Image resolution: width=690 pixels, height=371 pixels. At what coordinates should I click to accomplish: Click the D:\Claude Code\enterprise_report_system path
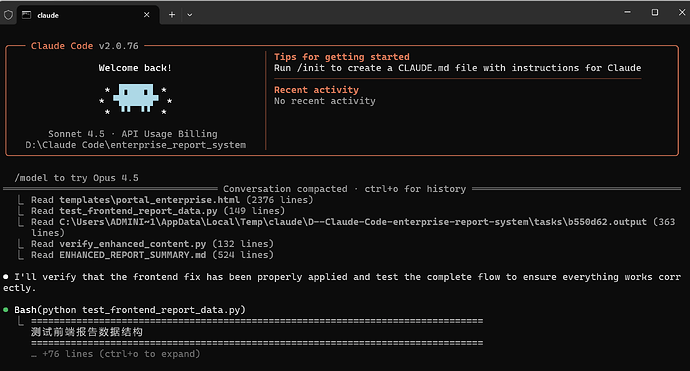pyautogui.click(x=136, y=145)
